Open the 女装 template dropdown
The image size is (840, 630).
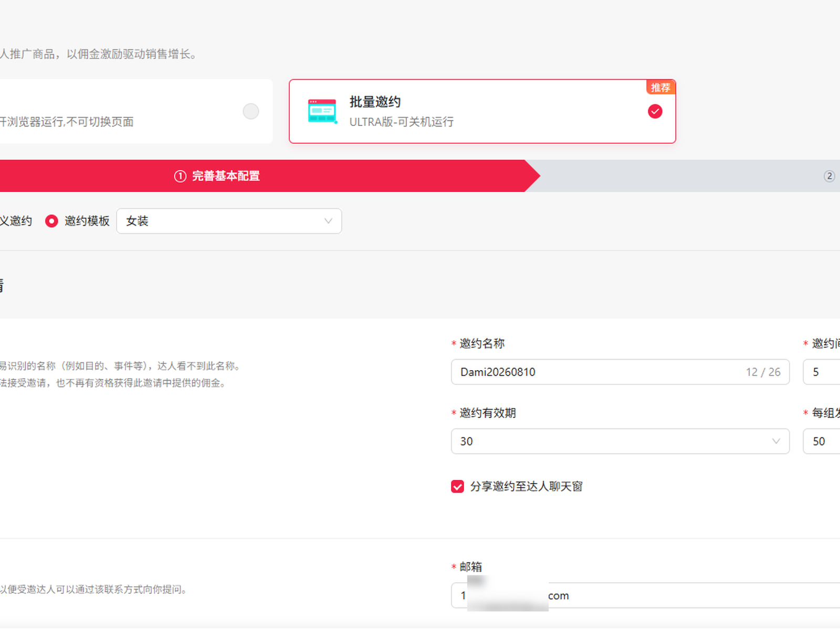coord(229,221)
